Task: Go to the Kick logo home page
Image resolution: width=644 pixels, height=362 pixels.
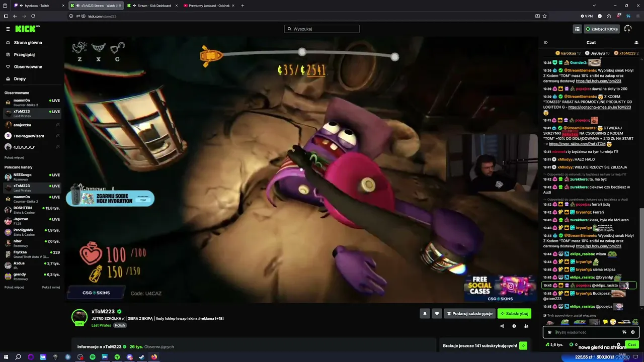Action: [x=27, y=29]
